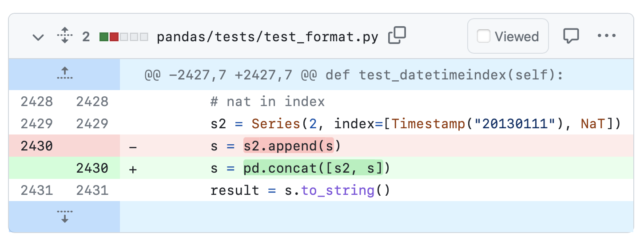Collapse the test_format.py file diff
Viewport: 644px width, 245px height.
39,37
